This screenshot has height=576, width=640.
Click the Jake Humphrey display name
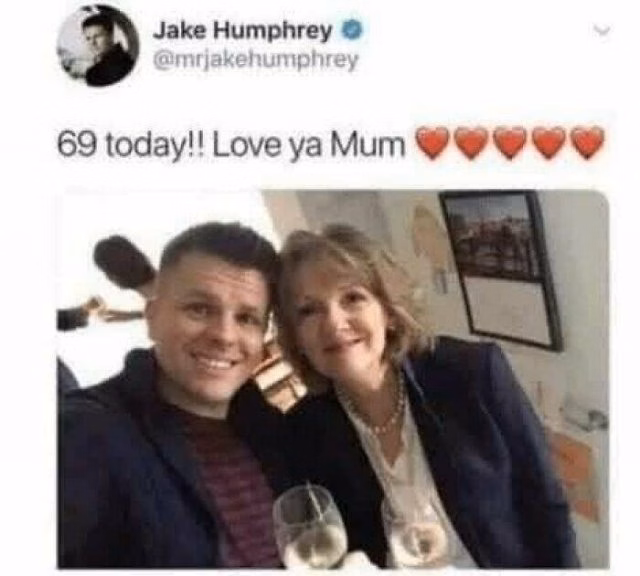[x=242, y=31]
